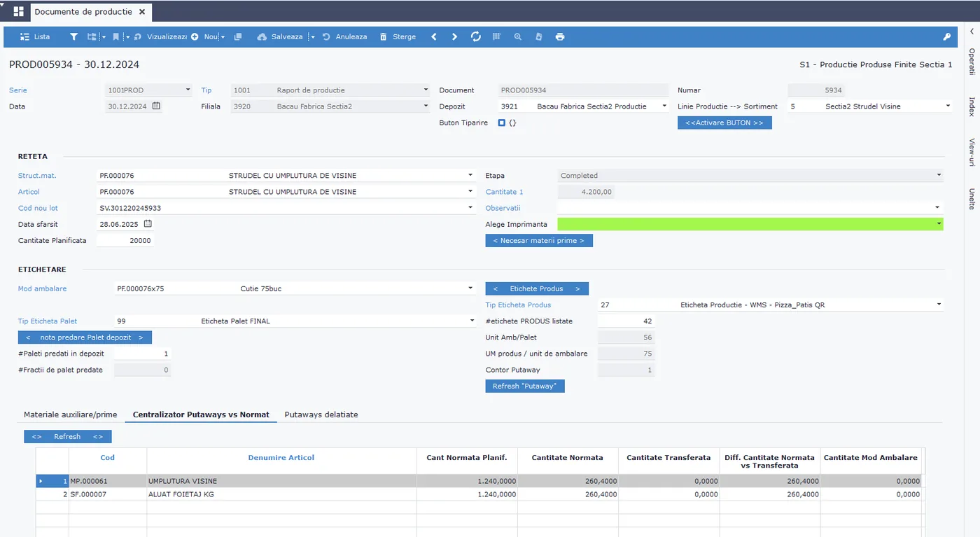The width and height of the screenshot is (980, 537).
Task: Switch to Putaways delatiate tab
Action: [321, 414]
